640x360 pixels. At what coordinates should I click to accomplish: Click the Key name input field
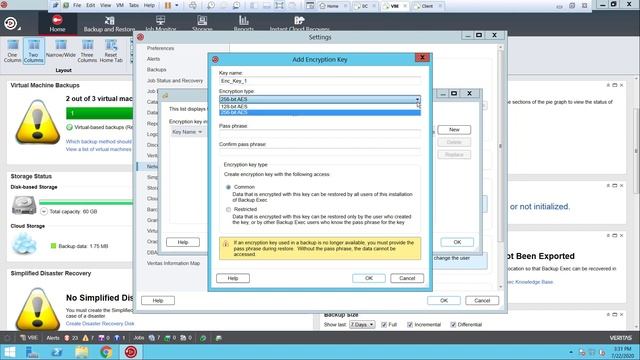pyautogui.click(x=320, y=81)
